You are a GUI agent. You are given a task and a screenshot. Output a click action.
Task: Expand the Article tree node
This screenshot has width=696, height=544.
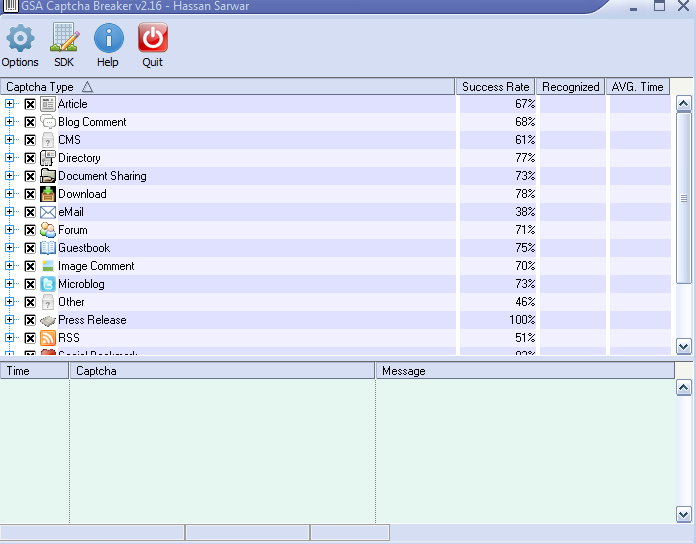click(x=9, y=103)
